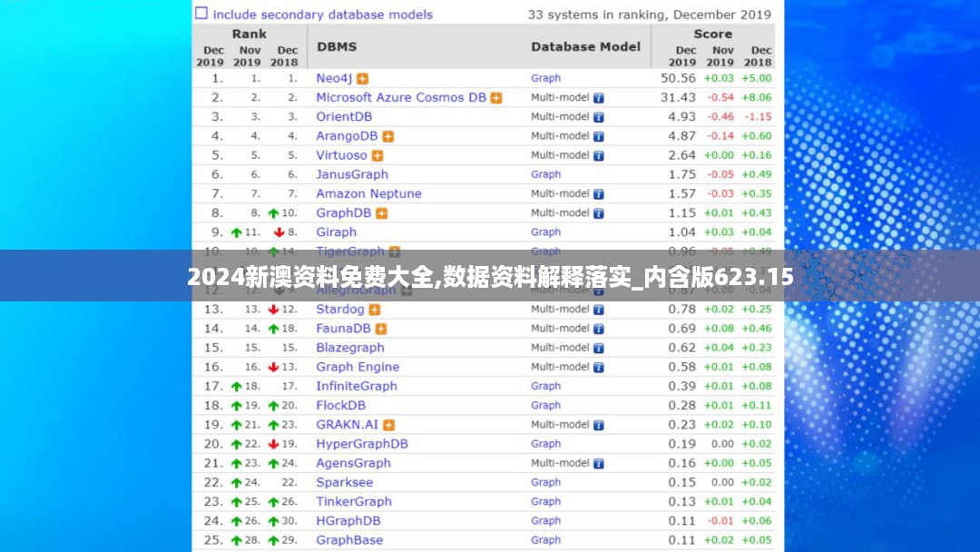980x552 pixels.
Task: Enable include secondary database models checkbox
Action: point(201,14)
